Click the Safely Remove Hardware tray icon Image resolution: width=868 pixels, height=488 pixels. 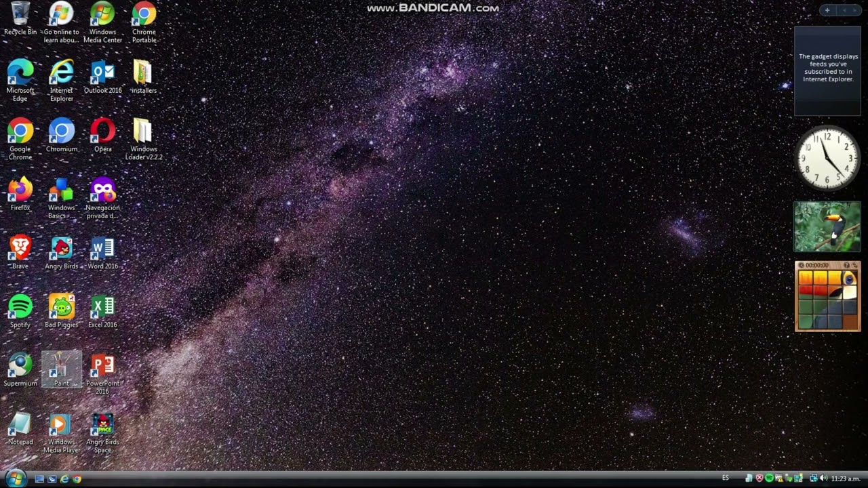pos(789,478)
